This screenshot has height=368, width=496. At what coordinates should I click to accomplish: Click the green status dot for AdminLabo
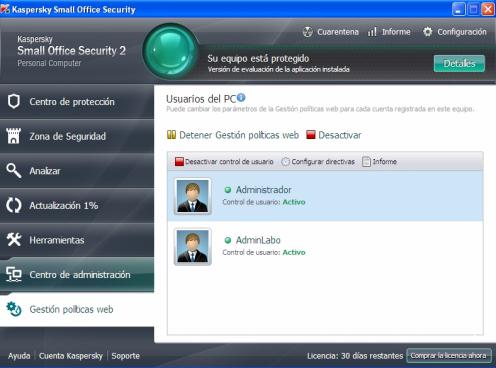[x=228, y=240]
